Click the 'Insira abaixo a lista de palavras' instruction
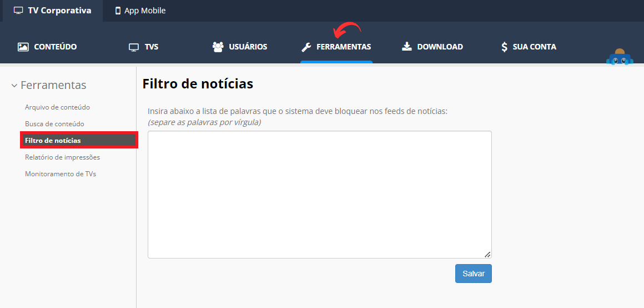This screenshot has width=644, height=308. (298, 111)
